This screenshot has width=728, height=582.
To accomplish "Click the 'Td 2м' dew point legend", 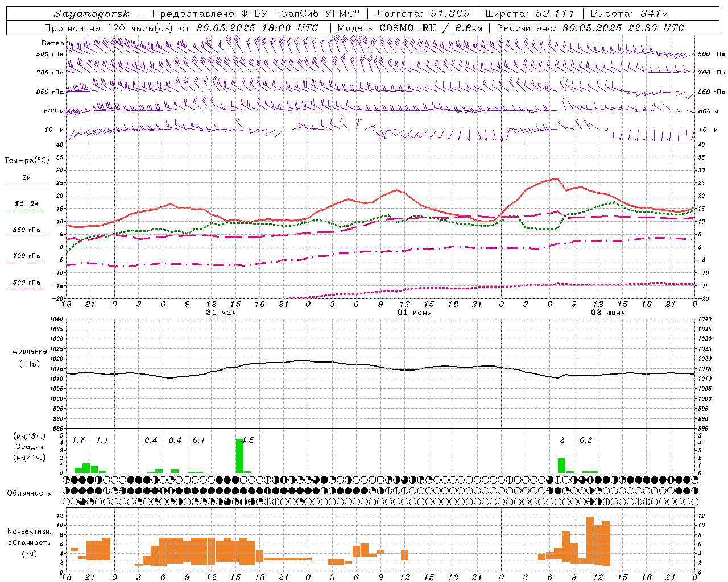I will [27, 203].
